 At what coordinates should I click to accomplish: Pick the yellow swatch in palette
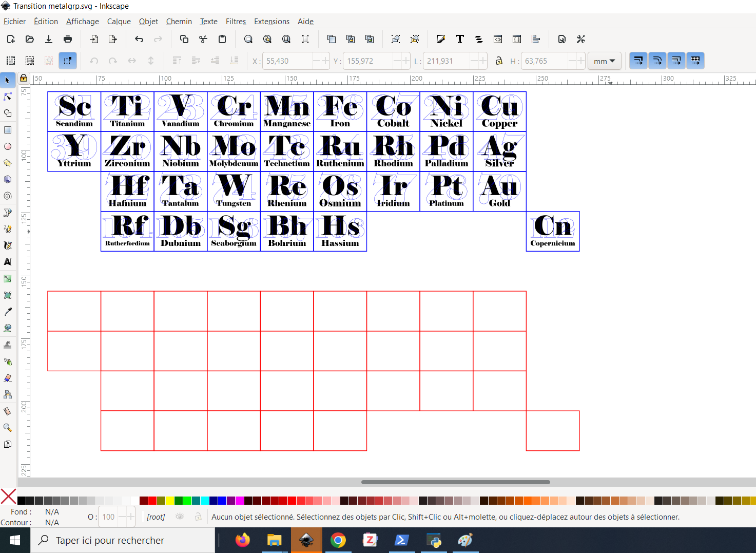(x=170, y=501)
